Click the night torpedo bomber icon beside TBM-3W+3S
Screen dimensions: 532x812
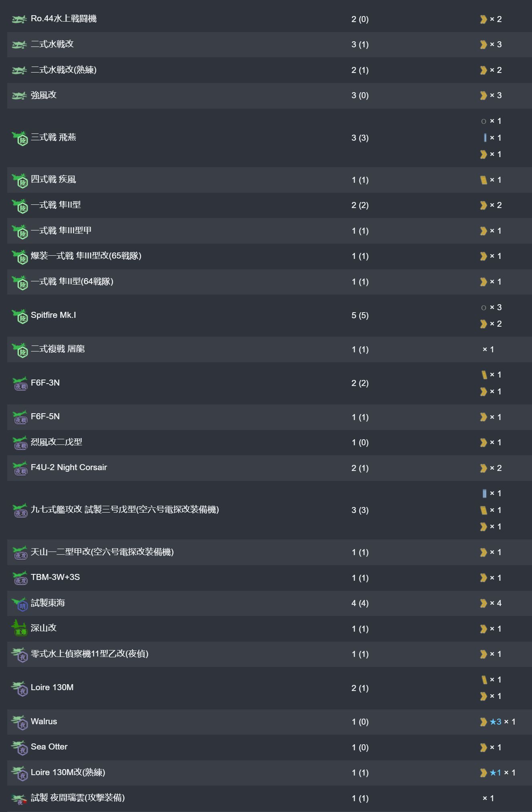(x=20, y=578)
